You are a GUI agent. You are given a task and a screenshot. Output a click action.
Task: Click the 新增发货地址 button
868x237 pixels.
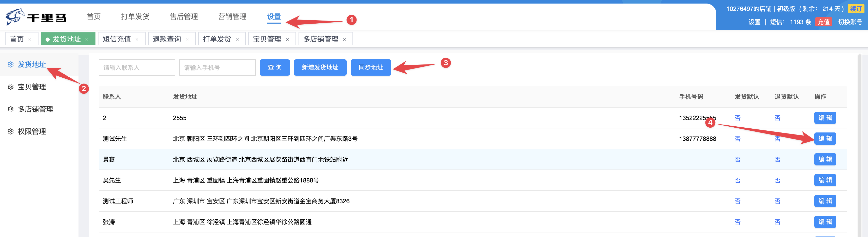(320, 67)
